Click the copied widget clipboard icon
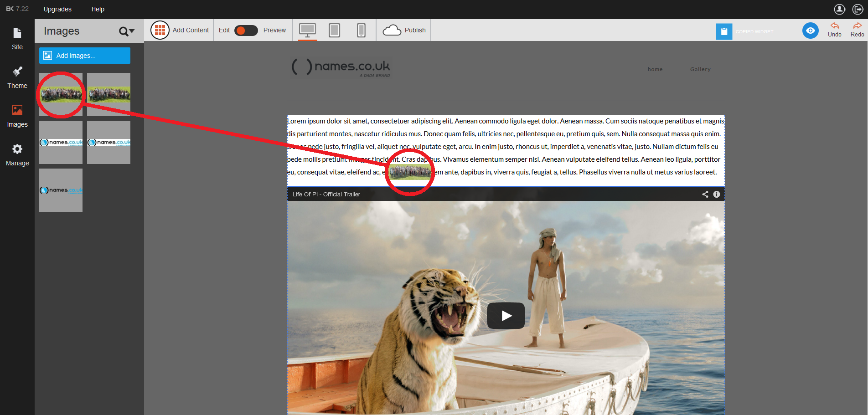868x415 pixels. pos(724,31)
